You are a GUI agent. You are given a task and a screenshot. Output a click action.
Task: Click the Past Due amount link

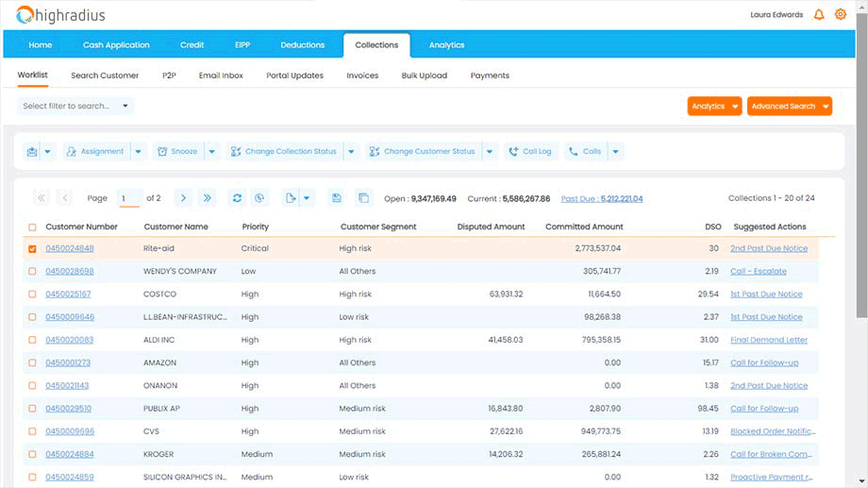coord(601,199)
